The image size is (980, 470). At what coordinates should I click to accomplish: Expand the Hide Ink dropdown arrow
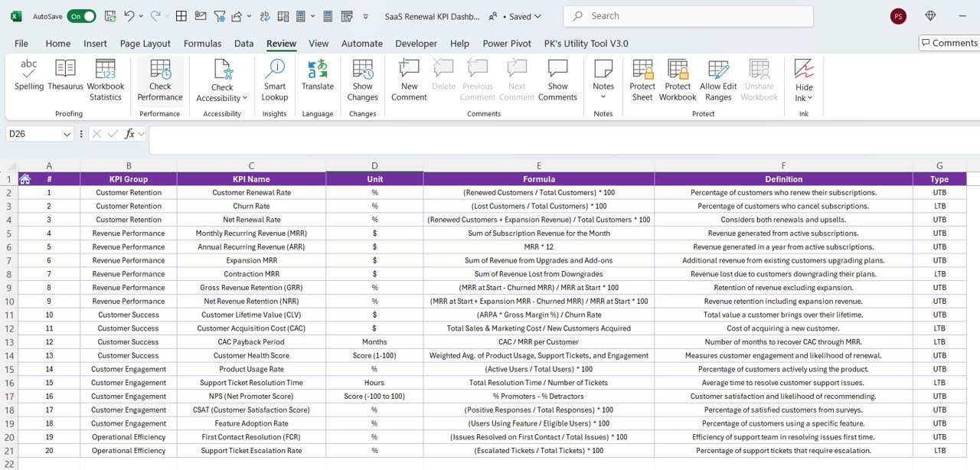809,98
